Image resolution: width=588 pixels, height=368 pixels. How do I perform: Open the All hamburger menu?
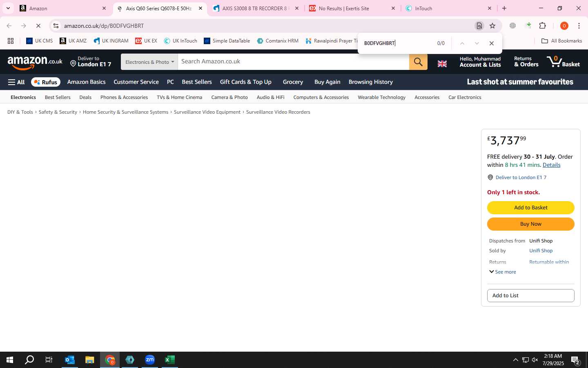coord(16,82)
